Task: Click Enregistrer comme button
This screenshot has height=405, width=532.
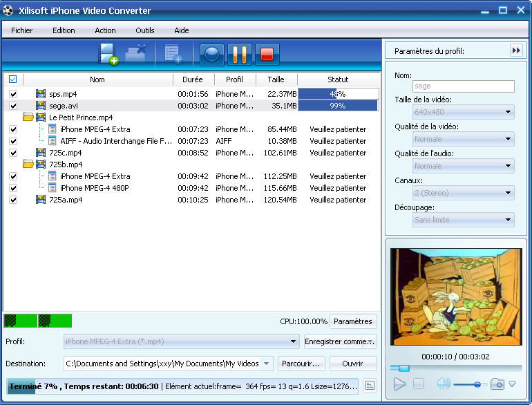Action: click(x=341, y=341)
